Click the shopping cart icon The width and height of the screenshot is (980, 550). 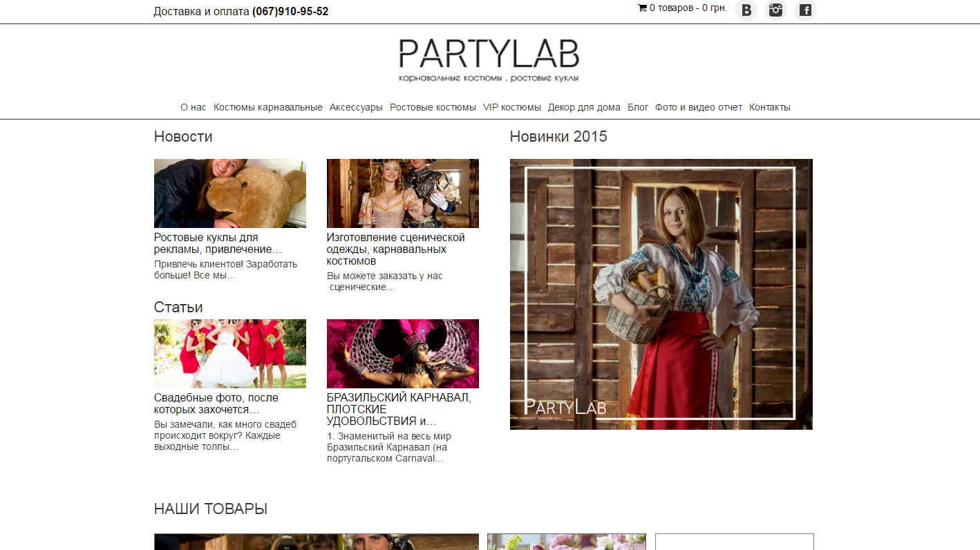tap(642, 8)
